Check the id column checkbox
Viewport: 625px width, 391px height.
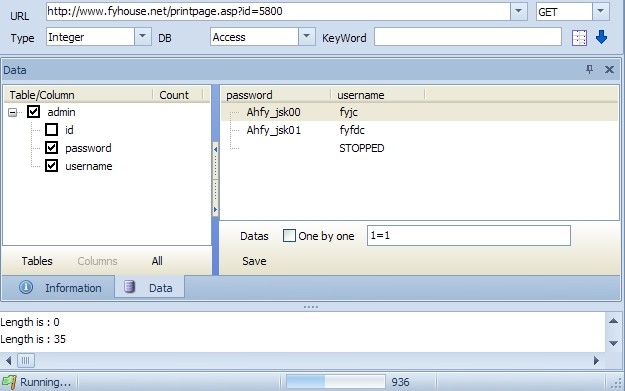(x=51, y=130)
